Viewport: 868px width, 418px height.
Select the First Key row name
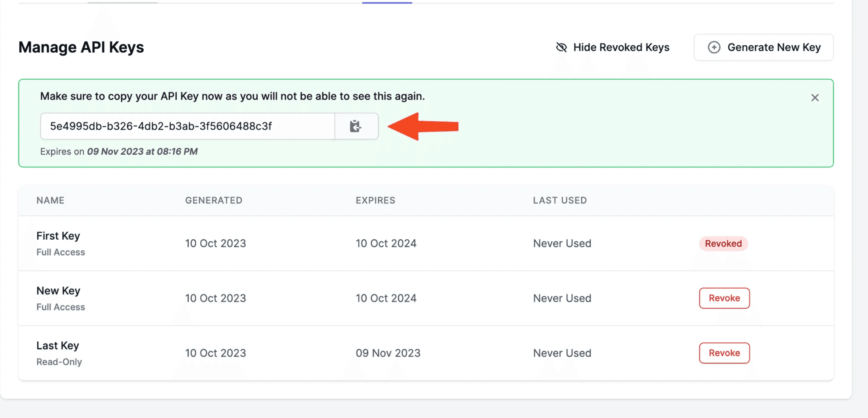pyautogui.click(x=58, y=236)
